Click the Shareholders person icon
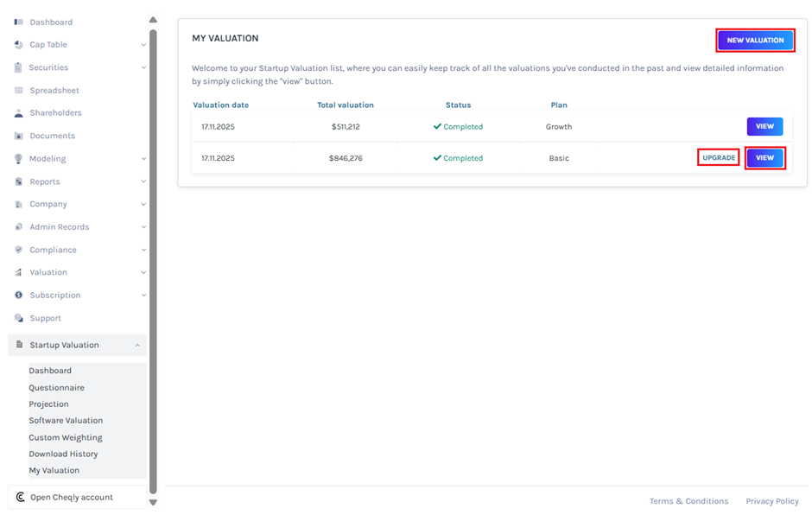Image resolution: width=812 pixels, height=515 pixels. (19, 113)
